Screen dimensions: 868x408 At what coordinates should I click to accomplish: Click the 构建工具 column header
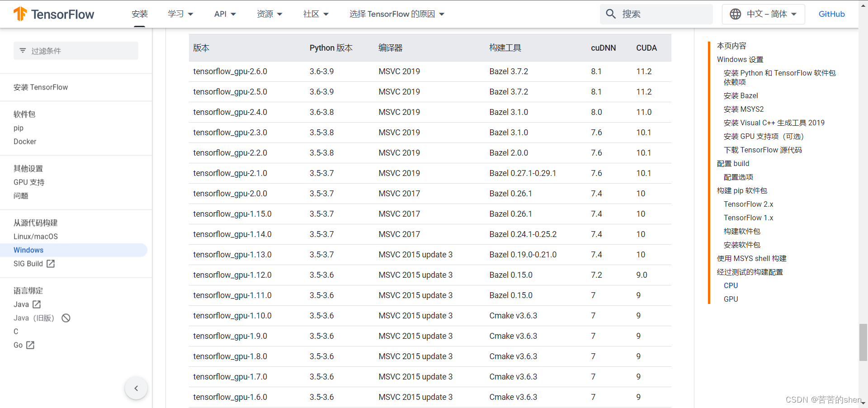point(505,48)
